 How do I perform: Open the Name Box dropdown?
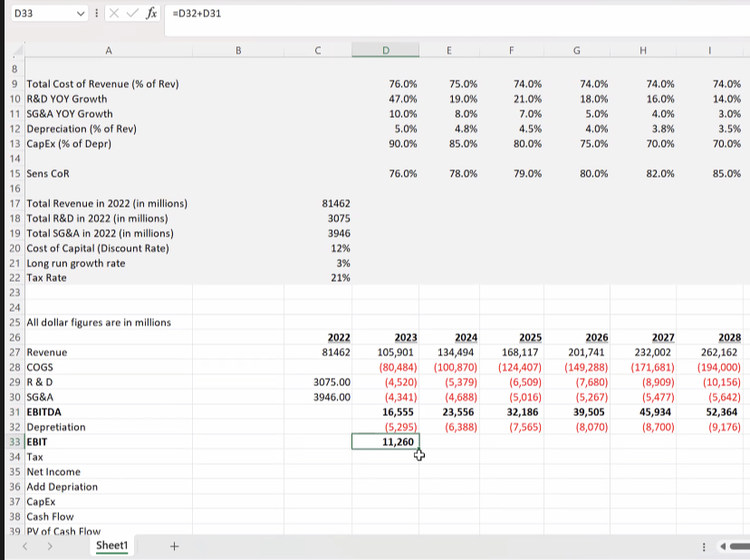81,14
